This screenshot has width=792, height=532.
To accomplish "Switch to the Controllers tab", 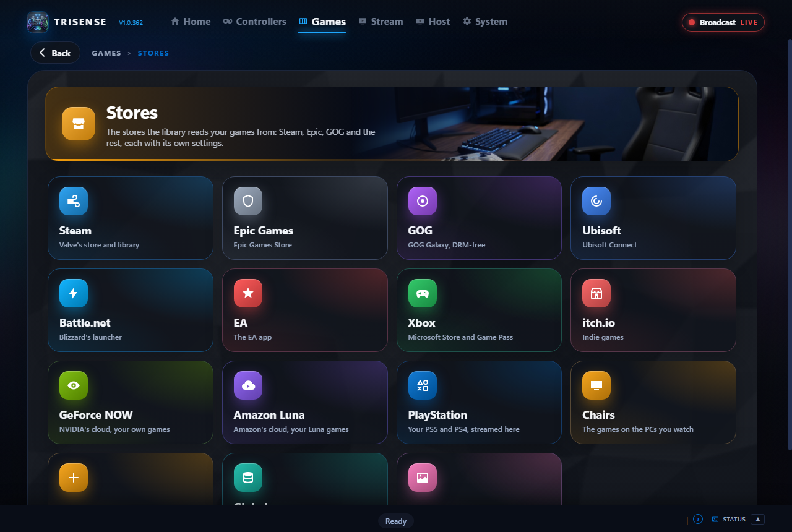I will coord(255,22).
